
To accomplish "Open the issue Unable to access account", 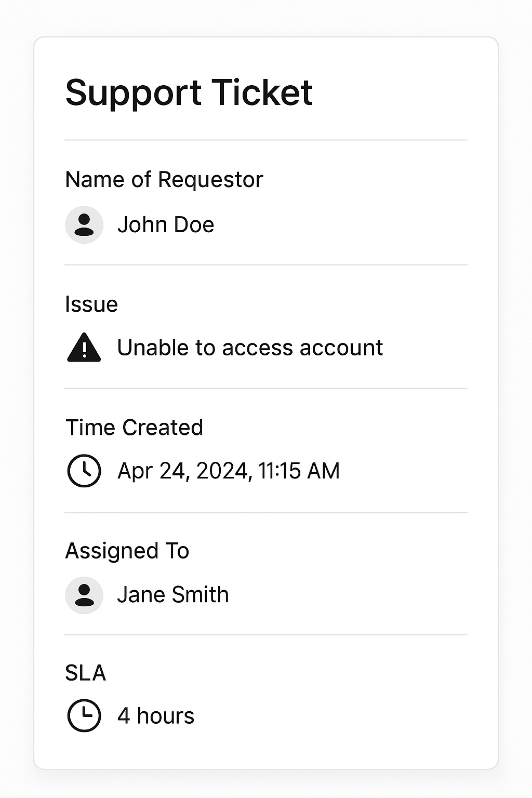I will (x=250, y=348).
